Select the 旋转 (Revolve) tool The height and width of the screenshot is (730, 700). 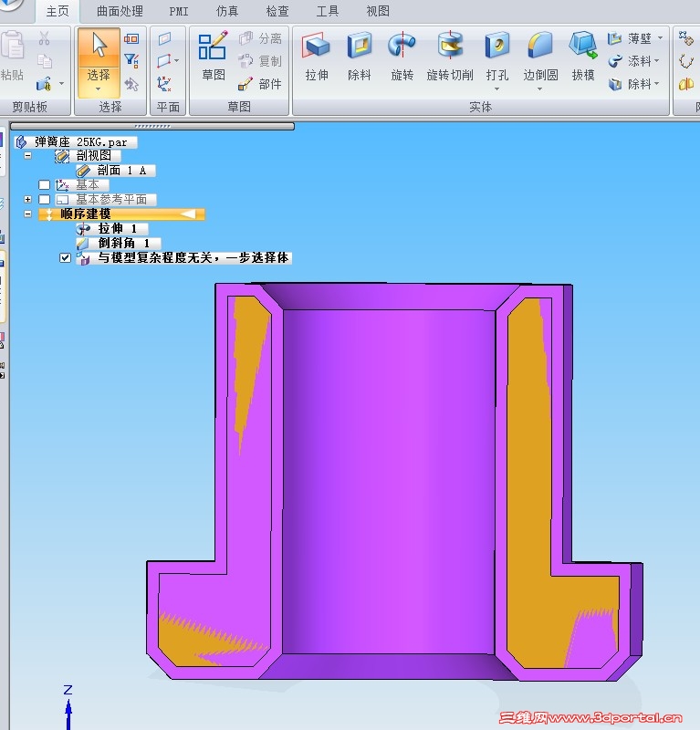[x=402, y=56]
